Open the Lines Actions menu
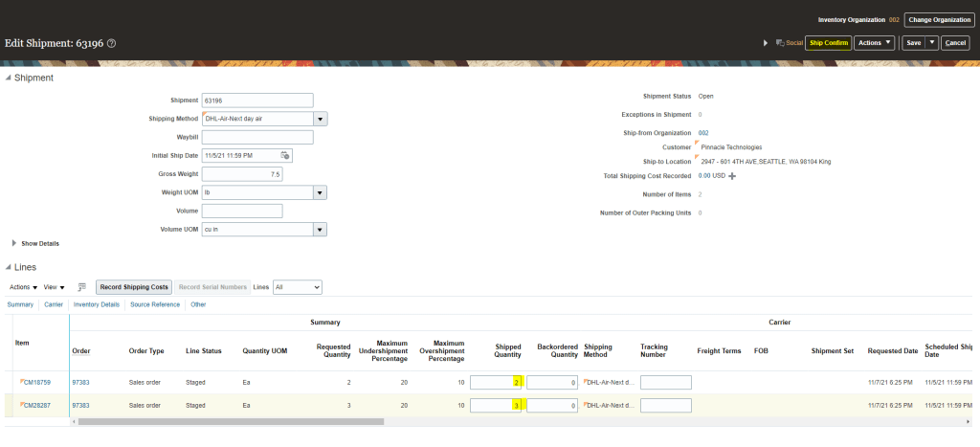Screen dimensions: 980x447 [23, 287]
